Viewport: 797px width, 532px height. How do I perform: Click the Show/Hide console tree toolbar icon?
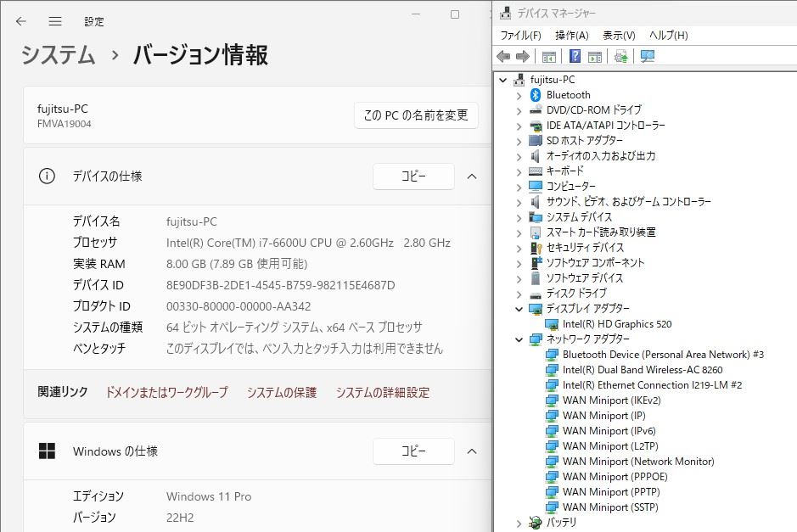click(548, 56)
